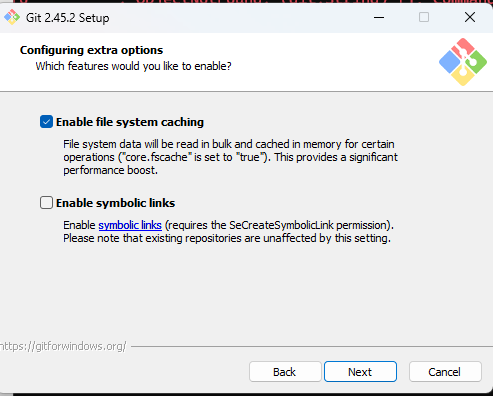Viewport: 493px width, 396px height.
Task: Click the core.fscache description paragraph
Action: click(x=230, y=157)
